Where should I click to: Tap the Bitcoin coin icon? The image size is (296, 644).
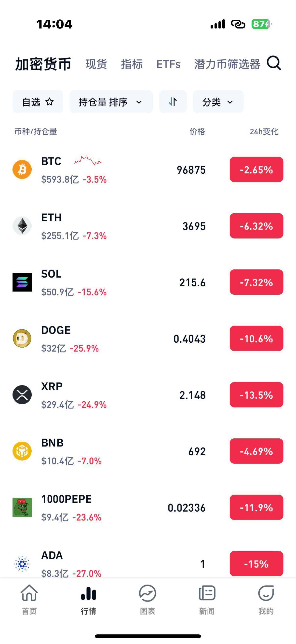(x=22, y=169)
